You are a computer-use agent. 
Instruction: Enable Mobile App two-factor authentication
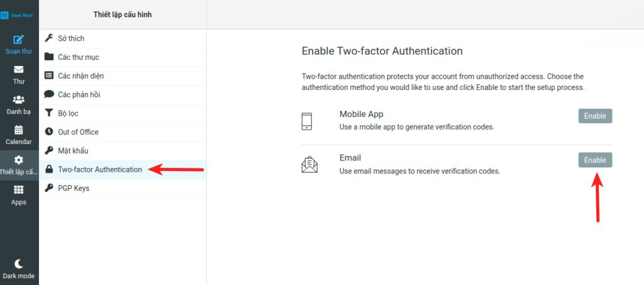(x=594, y=116)
